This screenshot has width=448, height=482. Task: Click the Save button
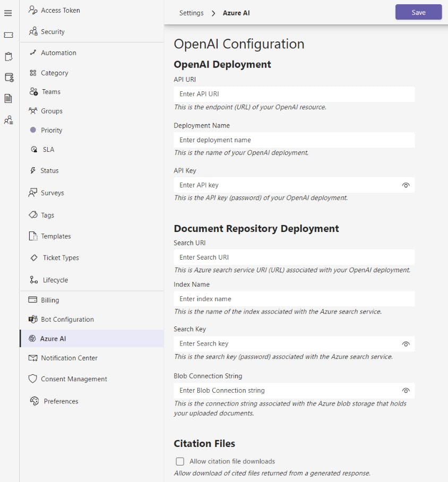(x=418, y=12)
